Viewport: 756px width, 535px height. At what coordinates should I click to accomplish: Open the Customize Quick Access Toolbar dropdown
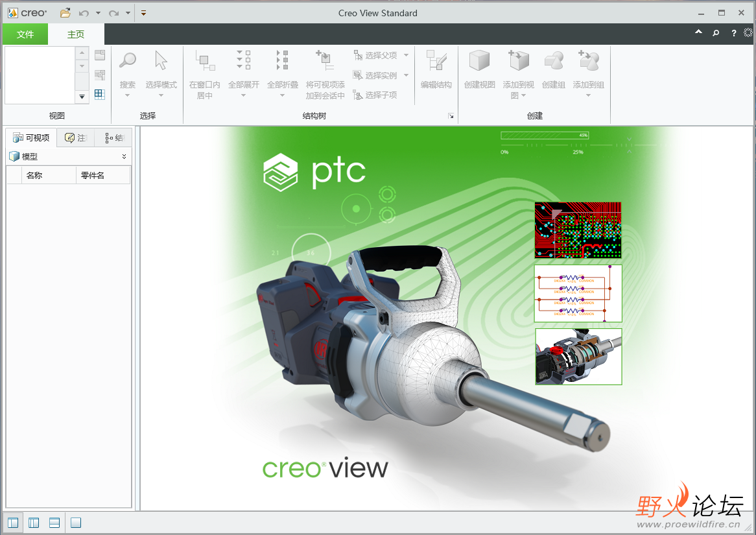point(143,13)
